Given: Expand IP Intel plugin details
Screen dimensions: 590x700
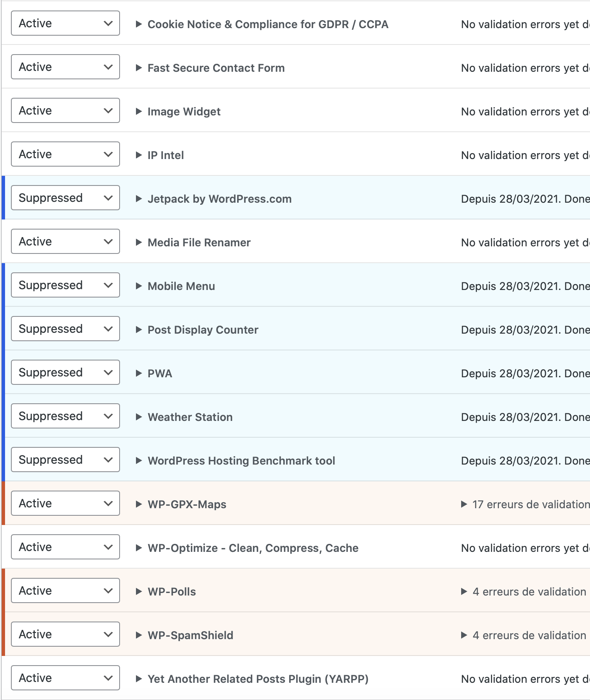Looking at the screenshot, I should coord(165,155).
